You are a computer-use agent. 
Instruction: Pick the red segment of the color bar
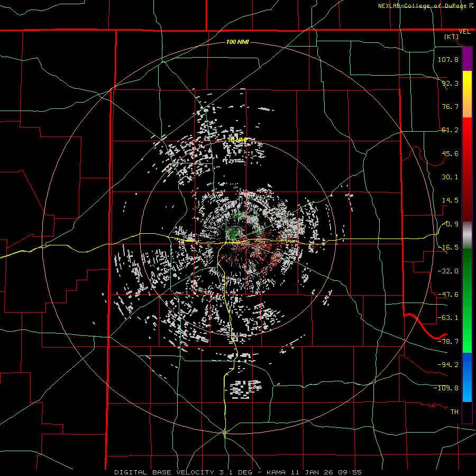click(x=467, y=169)
